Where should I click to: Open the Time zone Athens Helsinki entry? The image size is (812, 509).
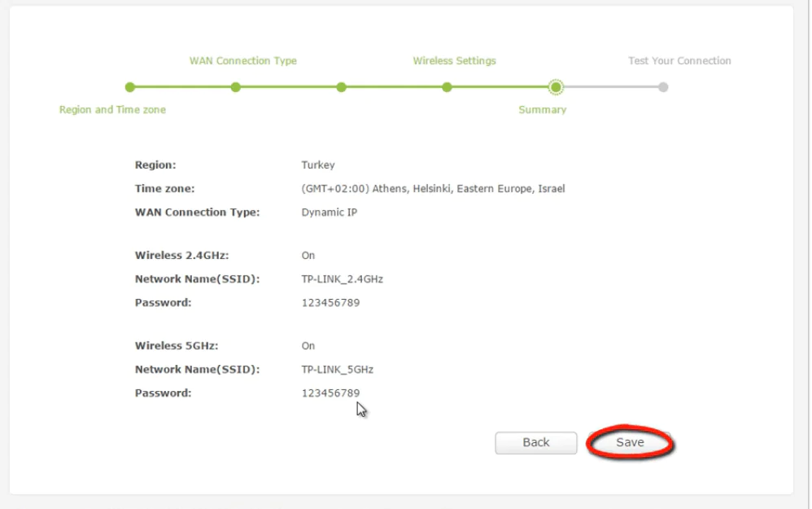(x=431, y=188)
